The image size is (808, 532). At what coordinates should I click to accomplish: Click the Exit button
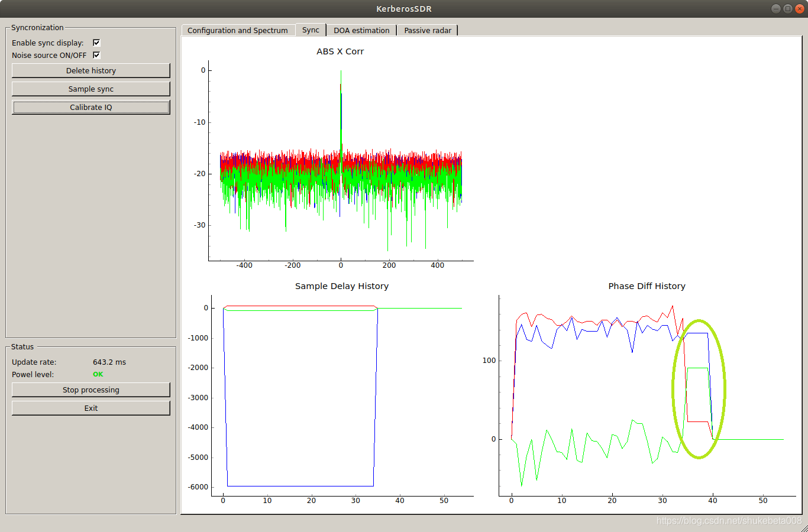[91, 408]
